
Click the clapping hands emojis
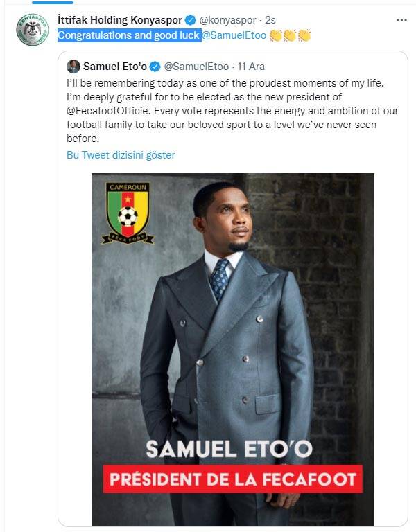pyautogui.click(x=289, y=35)
